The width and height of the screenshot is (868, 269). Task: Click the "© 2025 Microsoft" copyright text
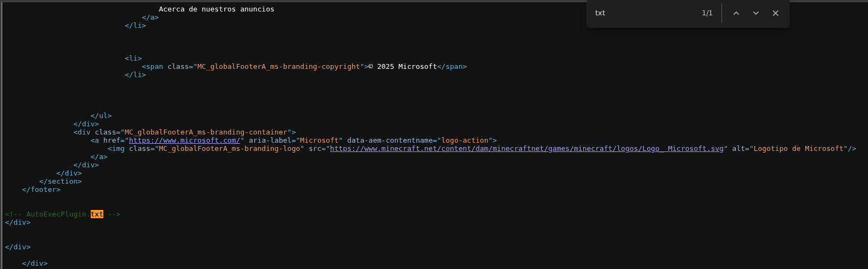403,67
